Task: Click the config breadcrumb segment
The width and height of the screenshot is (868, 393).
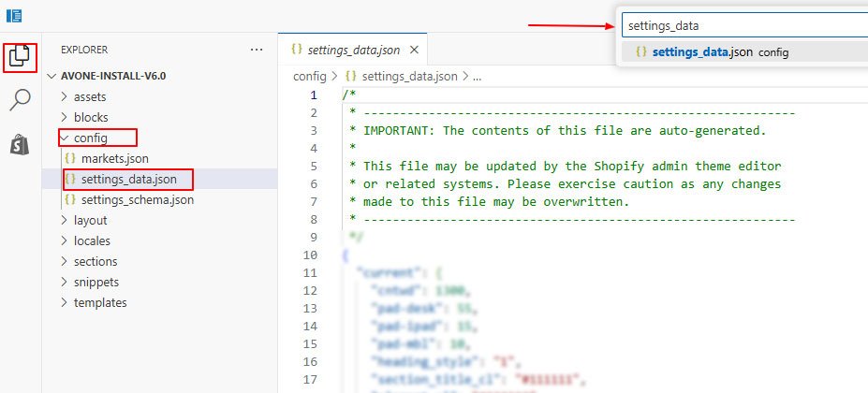Action: tap(309, 77)
